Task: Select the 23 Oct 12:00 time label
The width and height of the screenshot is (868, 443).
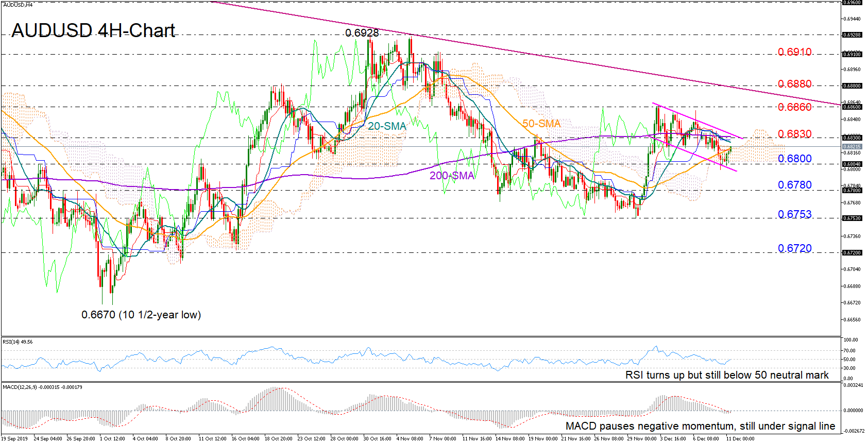Action: (311, 439)
